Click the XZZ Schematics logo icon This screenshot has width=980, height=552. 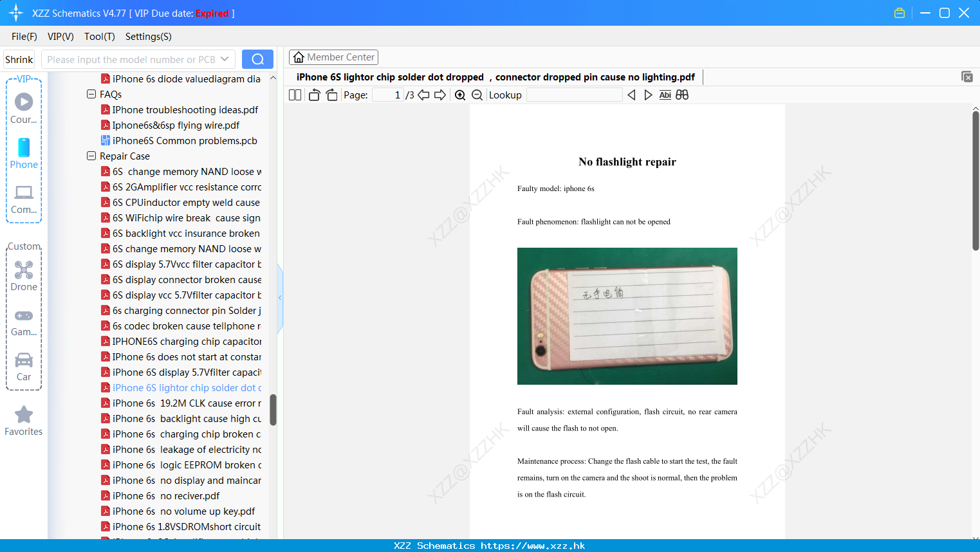(x=16, y=13)
